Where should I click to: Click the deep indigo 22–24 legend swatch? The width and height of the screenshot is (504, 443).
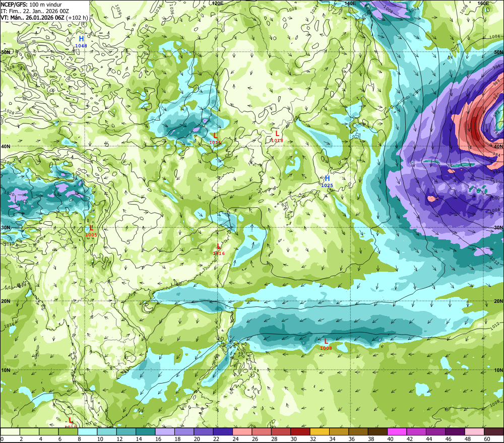tap(223, 431)
